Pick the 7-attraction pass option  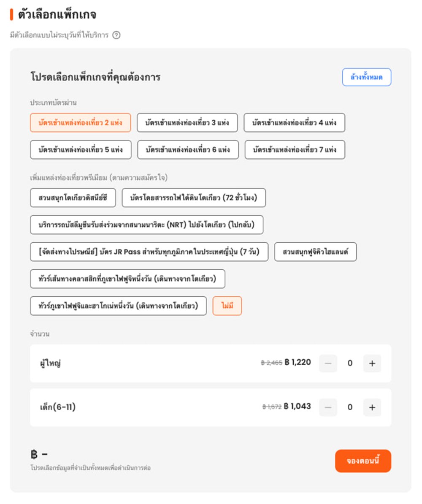[x=295, y=150]
